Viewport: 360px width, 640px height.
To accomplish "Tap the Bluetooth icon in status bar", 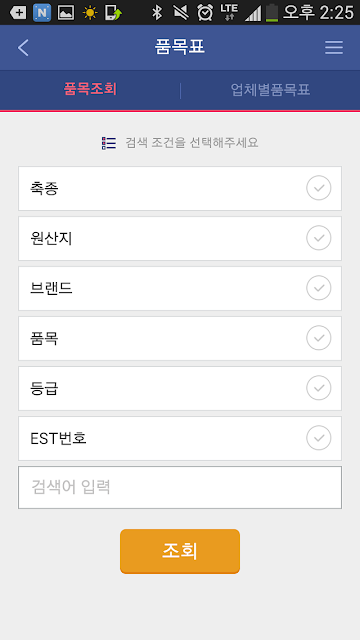I will click(157, 13).
